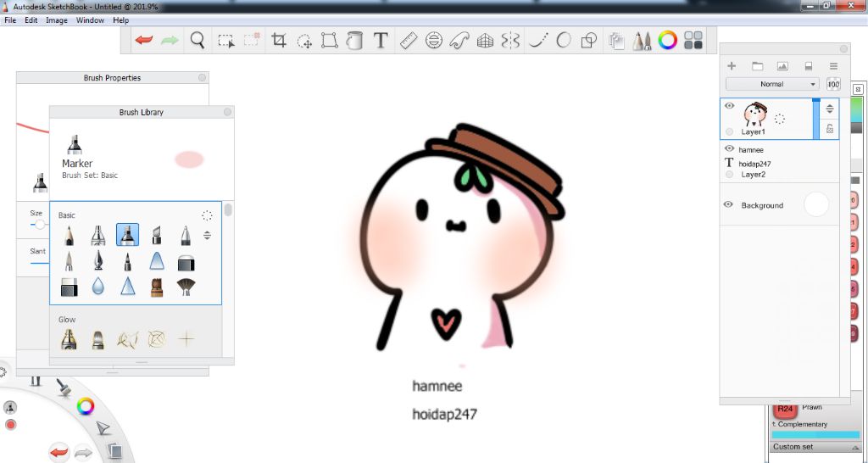
Task: Hide Layer1 using its eye icon
Action: coord(730,106)
